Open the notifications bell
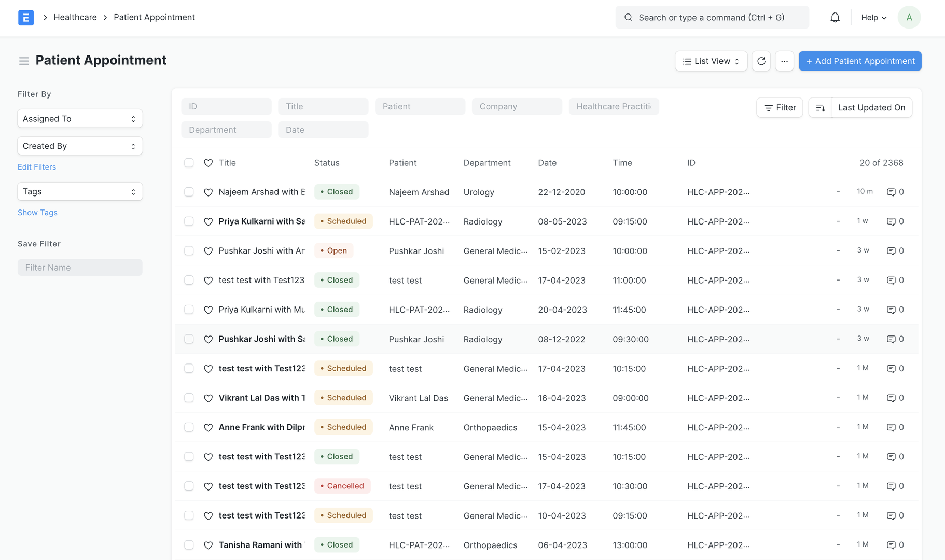 pos(835,18)
